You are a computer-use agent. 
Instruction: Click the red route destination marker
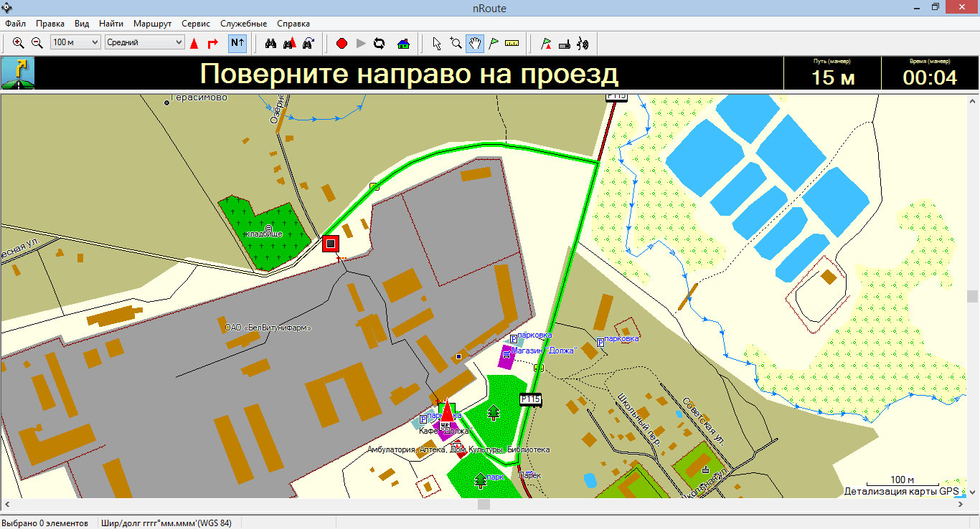pos(330,244)
